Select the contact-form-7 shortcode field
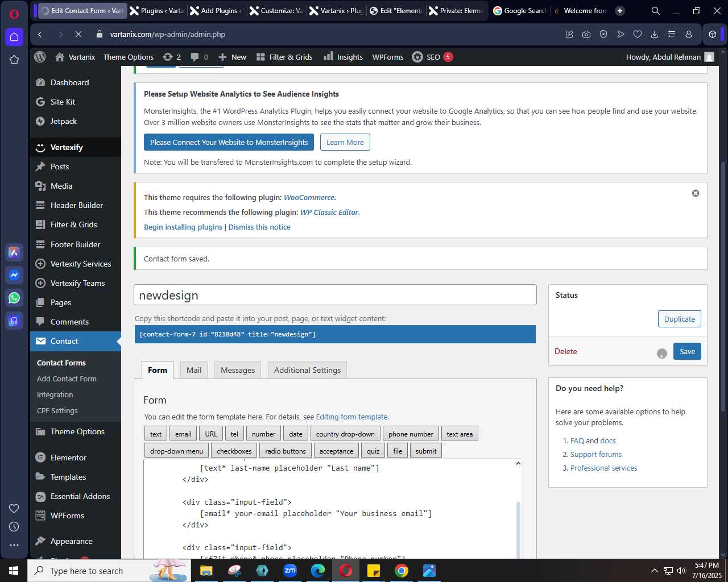Screen dimensions: 728x582 (x=335, y=334)
